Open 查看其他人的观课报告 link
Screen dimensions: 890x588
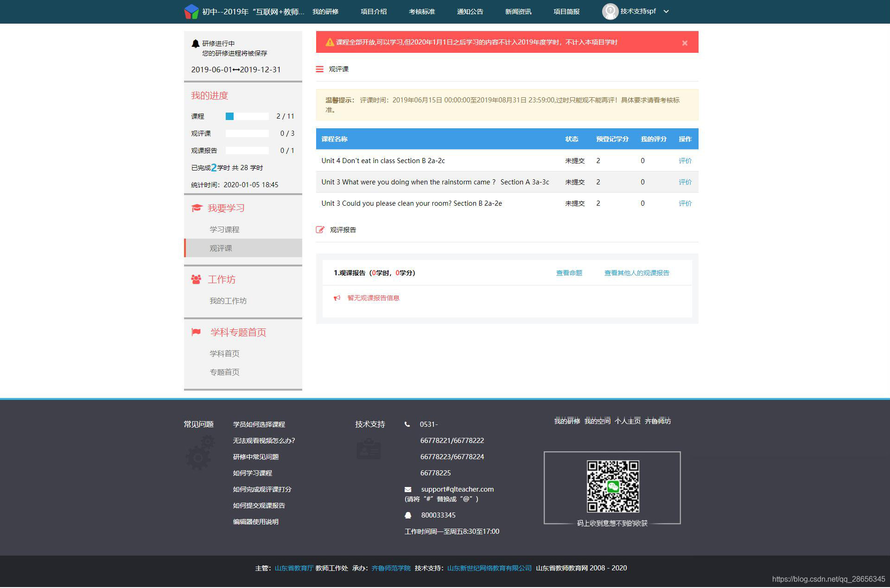pyautogui.click(x=636, y=273)
